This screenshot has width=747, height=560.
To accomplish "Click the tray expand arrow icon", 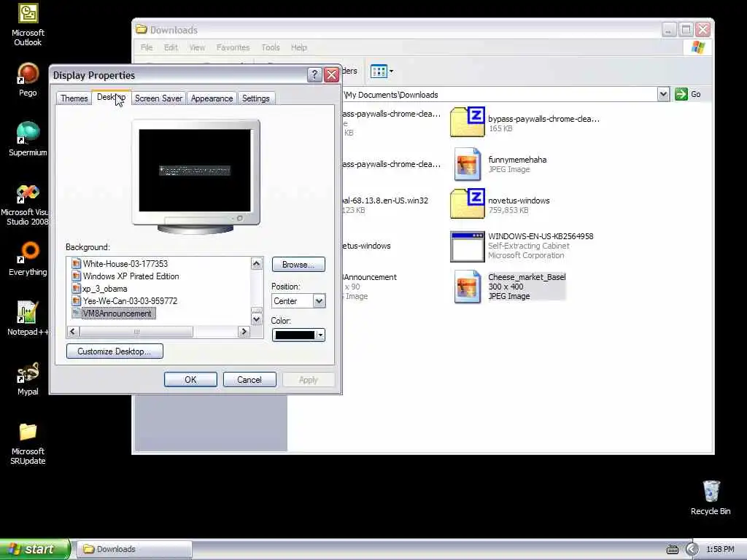I will (x=692, y=550).
